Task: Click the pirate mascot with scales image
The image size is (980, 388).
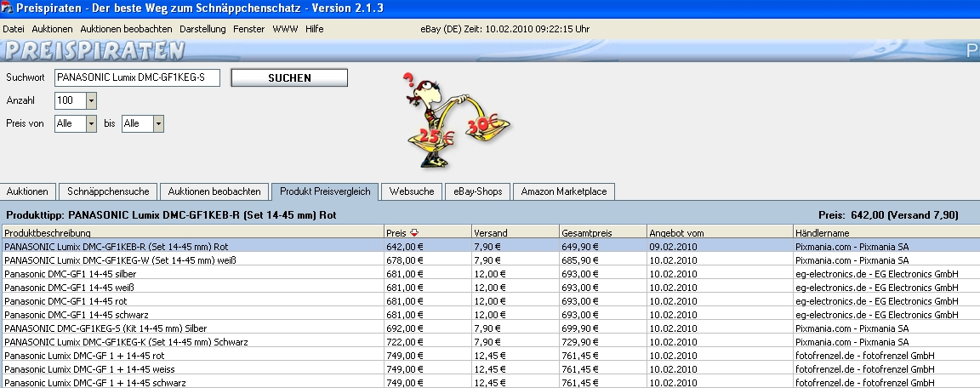Action: 459,120
